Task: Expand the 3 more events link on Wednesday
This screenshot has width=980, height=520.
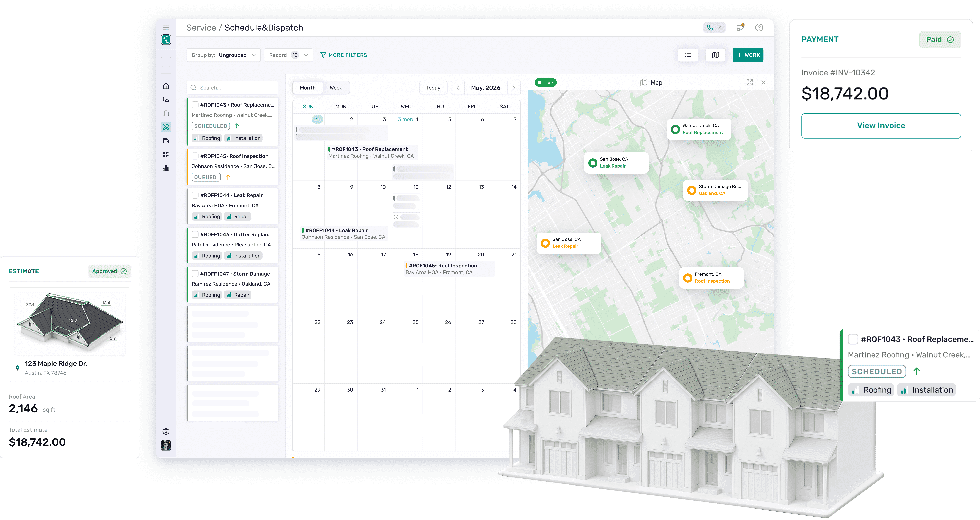Action: 405,119
